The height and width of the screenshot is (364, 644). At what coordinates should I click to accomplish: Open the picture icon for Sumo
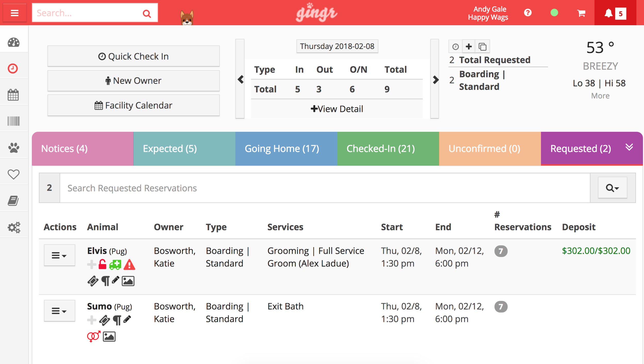coord(109,337)
